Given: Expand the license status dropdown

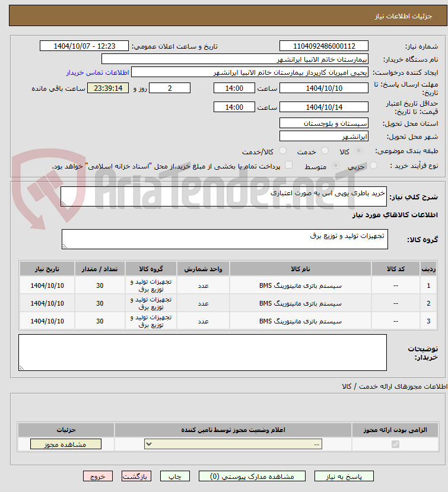Looking at the screenshot, I should [x=233, y=445].
